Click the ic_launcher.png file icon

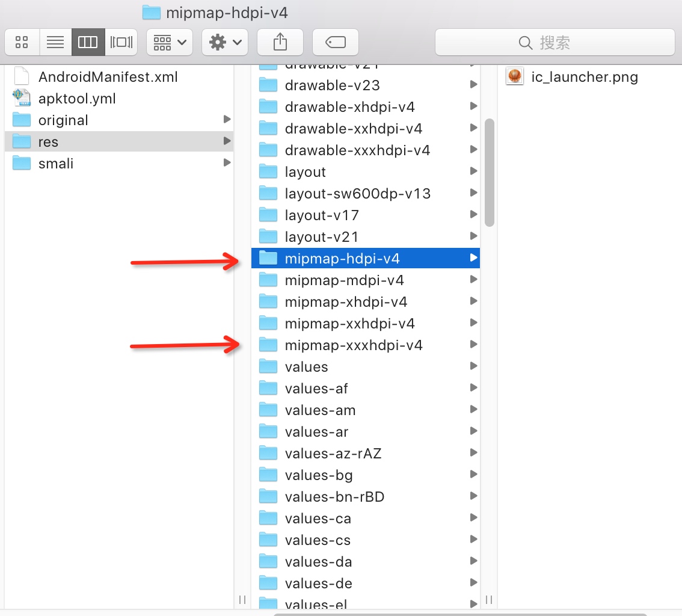click(x=515, y=76)
